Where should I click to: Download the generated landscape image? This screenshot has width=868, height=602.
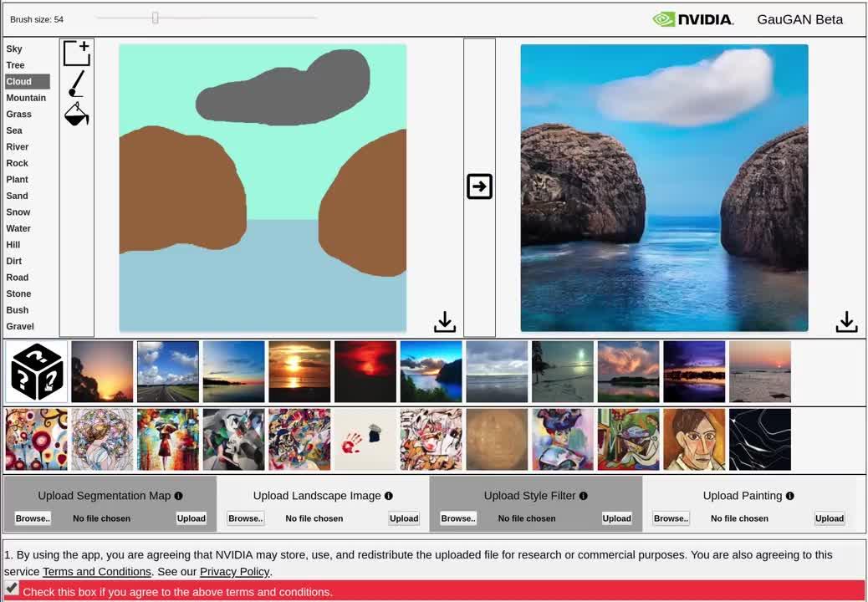point(846,322)
